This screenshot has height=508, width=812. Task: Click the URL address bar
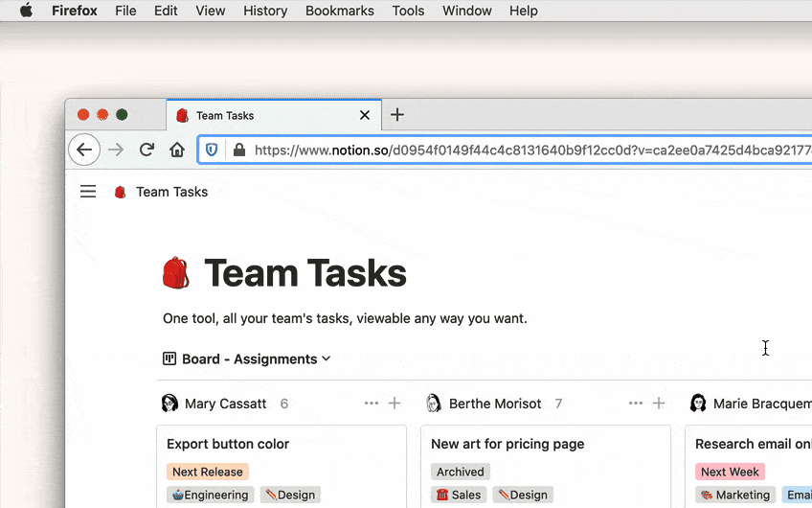tap(527, 150)
